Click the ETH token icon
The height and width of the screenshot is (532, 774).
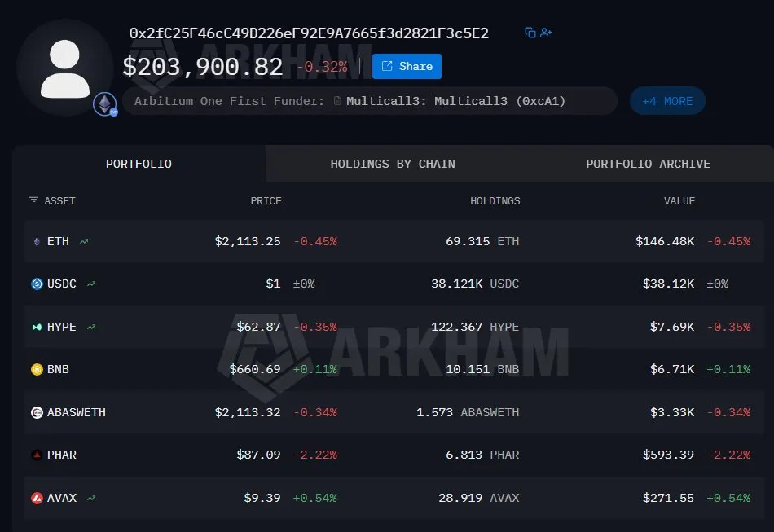click(37, 241)
